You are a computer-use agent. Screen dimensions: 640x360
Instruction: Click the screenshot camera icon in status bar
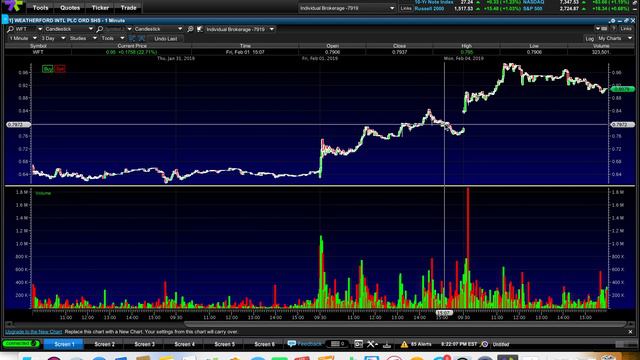click(x=358, y=344)
